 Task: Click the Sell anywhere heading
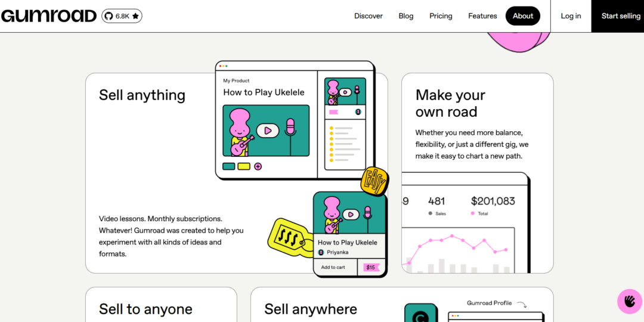point(311,309)
